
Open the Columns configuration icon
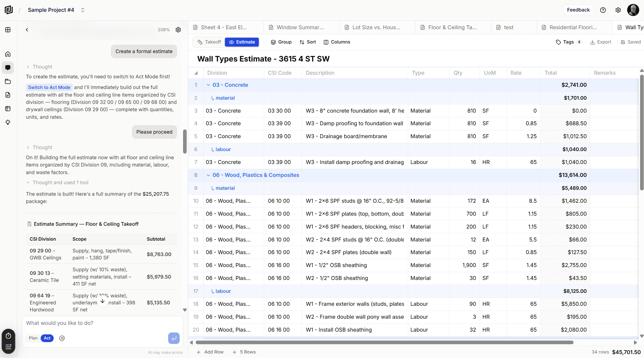(337, 42)
